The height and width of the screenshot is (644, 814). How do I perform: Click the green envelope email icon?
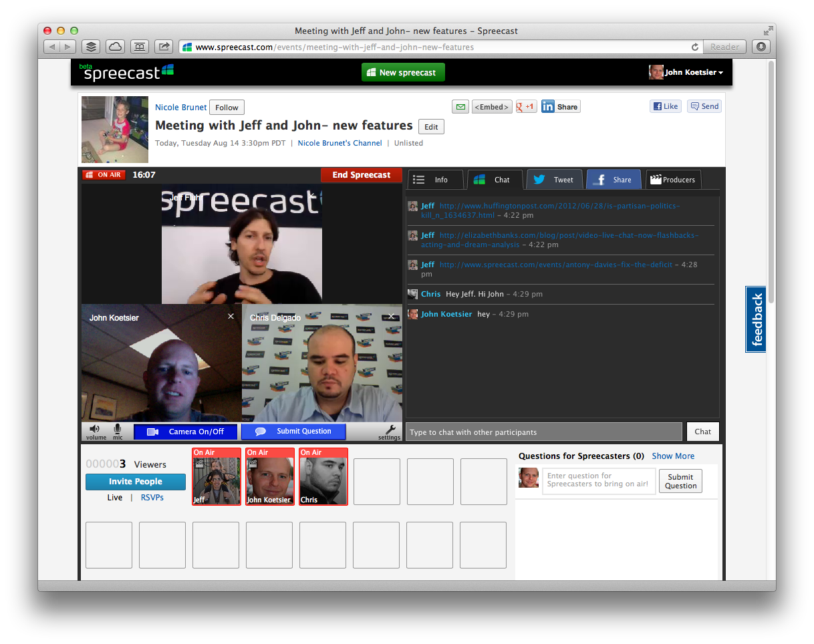point(460,107)
